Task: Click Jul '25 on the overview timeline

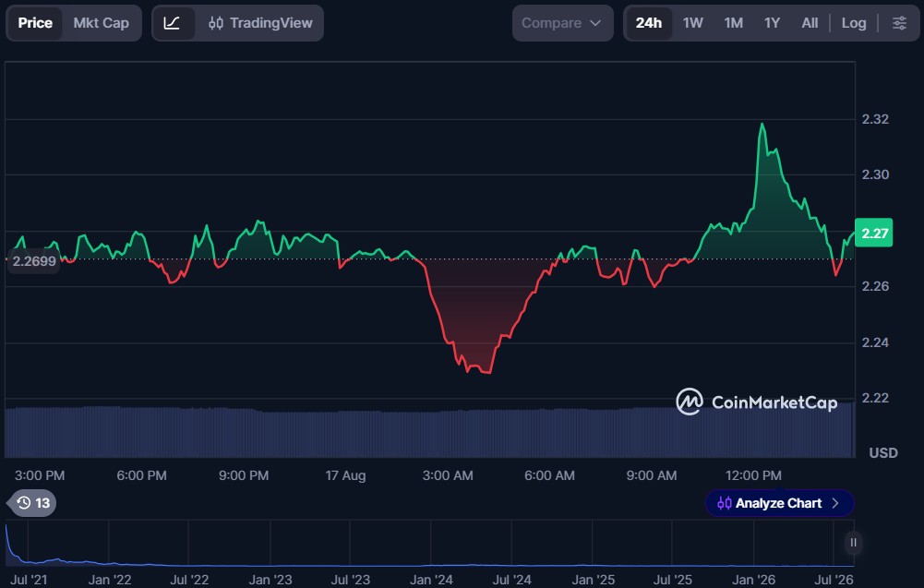Action: [672, 580]
